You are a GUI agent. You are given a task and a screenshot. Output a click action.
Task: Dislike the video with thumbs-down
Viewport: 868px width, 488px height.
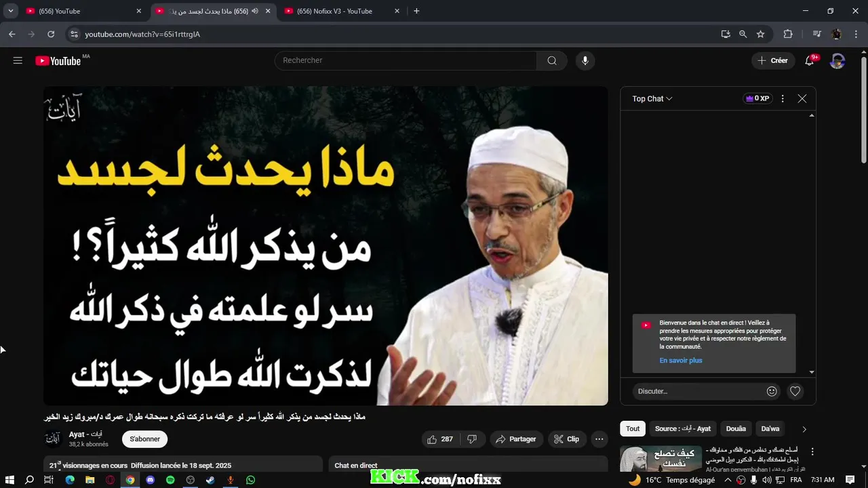tap(472, 439)
